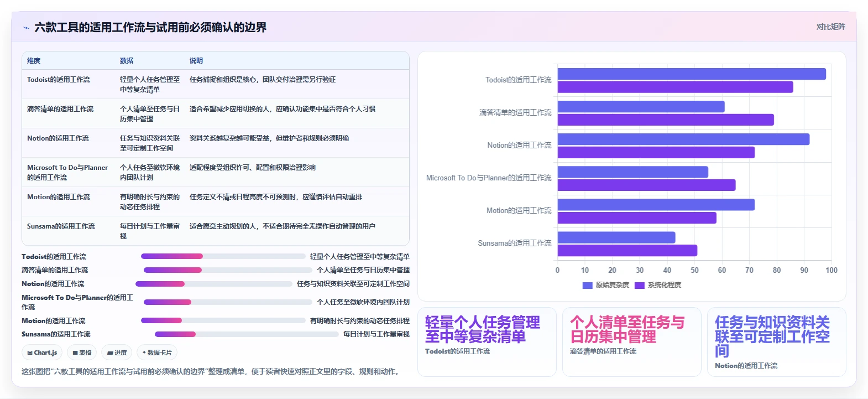Click the Motion 原始复杂度 bar in chart
The image size is (868, 399).
656,205
